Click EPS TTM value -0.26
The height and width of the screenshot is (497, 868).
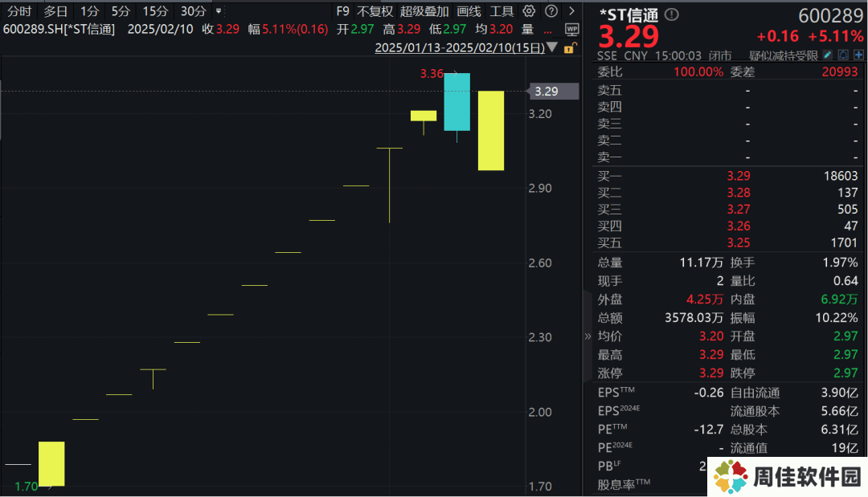709,393
